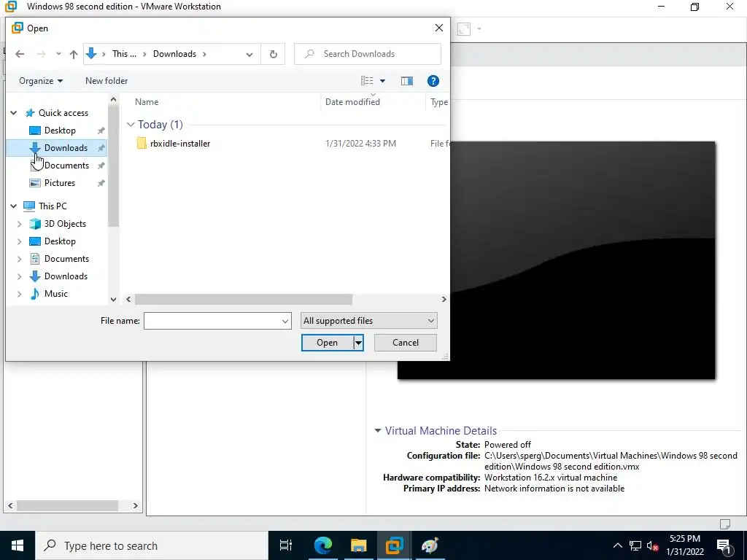Expand the 3D Objects node
747x560 pixels.
pyautogui.click(x=20, y=224)
